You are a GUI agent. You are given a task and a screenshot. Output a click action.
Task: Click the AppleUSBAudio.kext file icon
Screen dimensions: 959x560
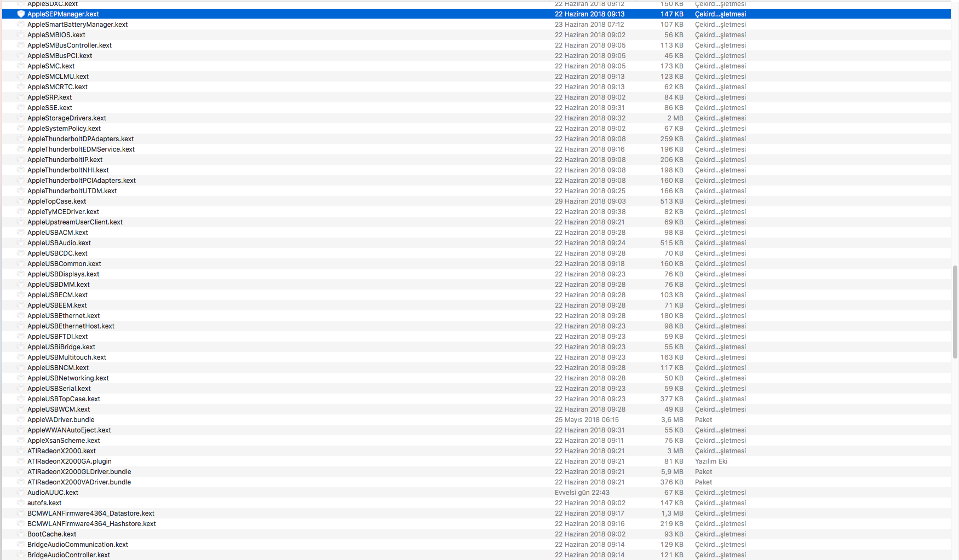pyautogui.click(x=21, y=243)
